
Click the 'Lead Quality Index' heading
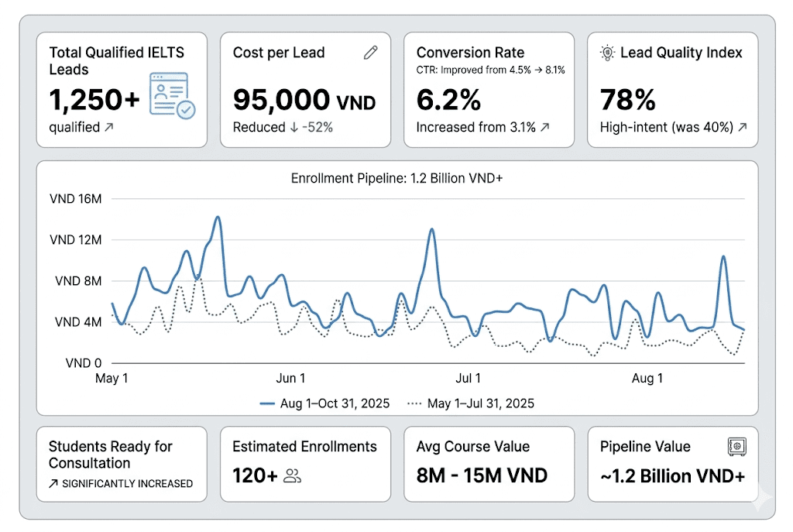681,53
